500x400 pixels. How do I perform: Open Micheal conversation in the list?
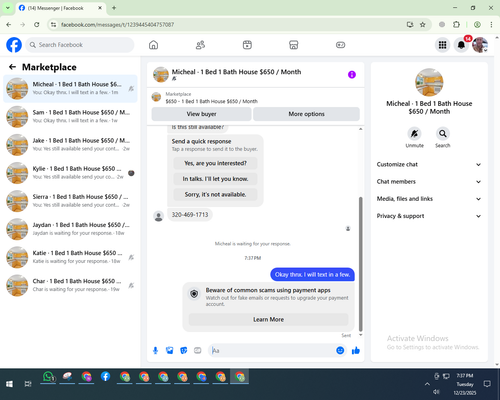[x=70, y=88]
